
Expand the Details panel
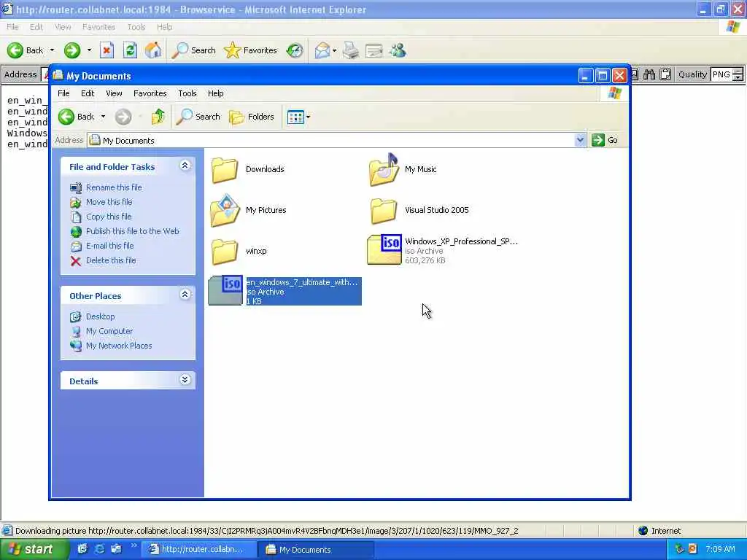tap(185, 380)
